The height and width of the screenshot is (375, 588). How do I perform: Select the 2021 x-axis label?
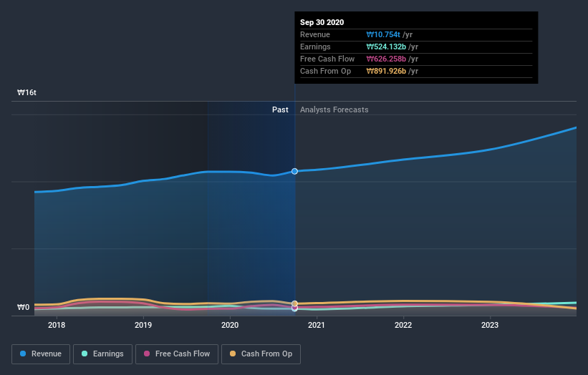point(317,325)
